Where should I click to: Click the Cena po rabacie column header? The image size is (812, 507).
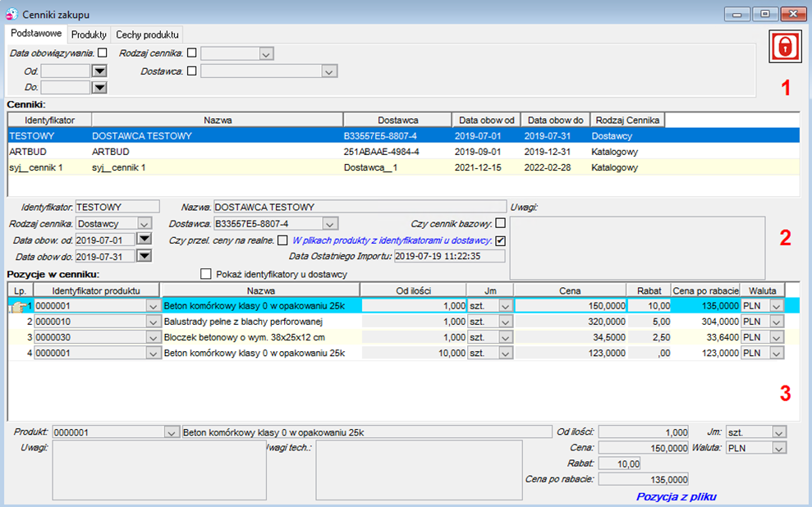click(x=705, y=290)
